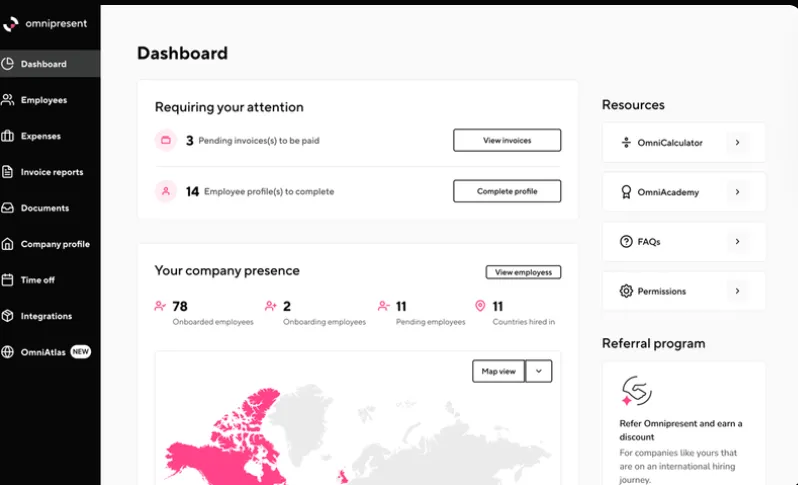Open the OmniCalculator resource link
This screenshot has width=798, height=485.
[683, 142]
